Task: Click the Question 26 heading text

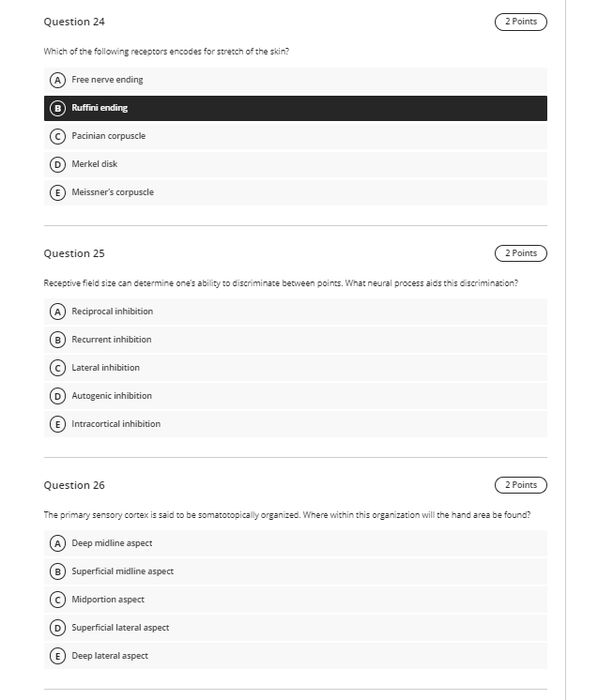Action: pyautogui.click(x=74, y=485)
